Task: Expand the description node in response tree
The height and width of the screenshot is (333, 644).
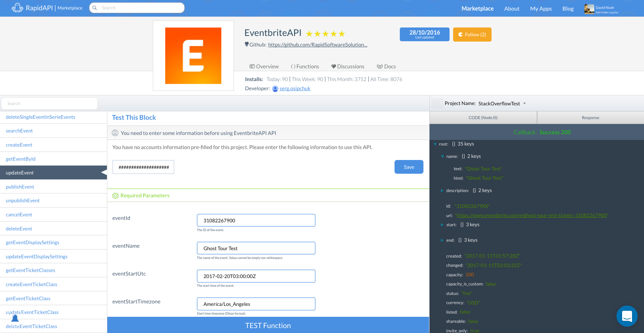Action: (x=442, y=191)
